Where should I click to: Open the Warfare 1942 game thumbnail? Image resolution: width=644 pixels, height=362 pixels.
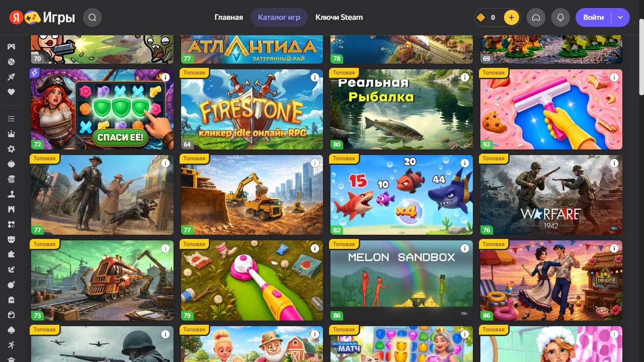(x=551, y=195)
